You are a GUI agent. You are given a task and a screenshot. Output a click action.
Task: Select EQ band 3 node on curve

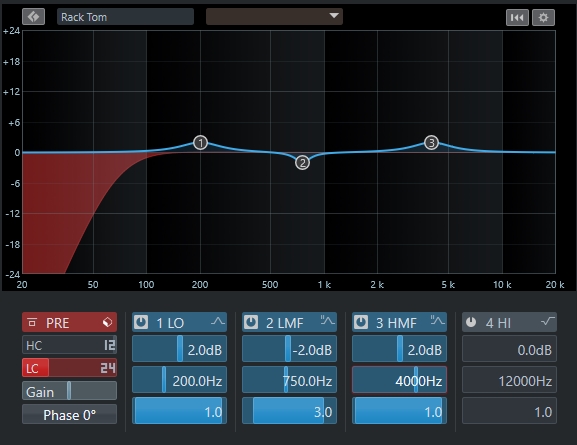click(431, 142)
